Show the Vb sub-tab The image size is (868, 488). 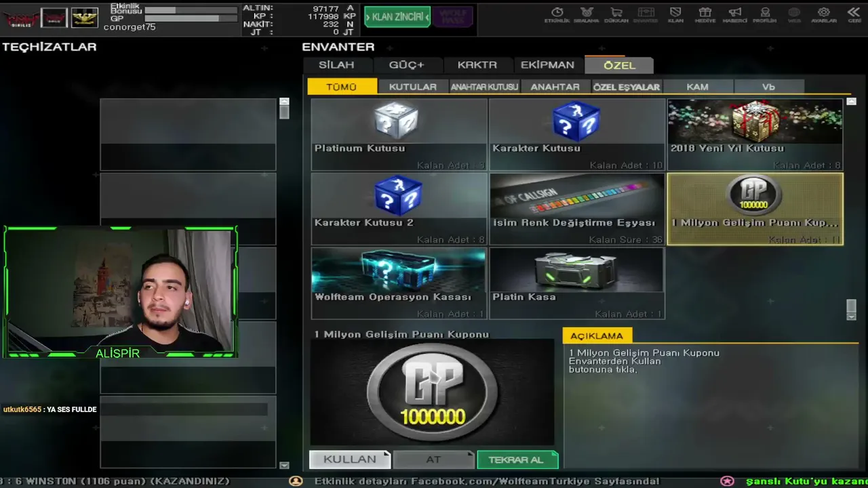point(768,87)
